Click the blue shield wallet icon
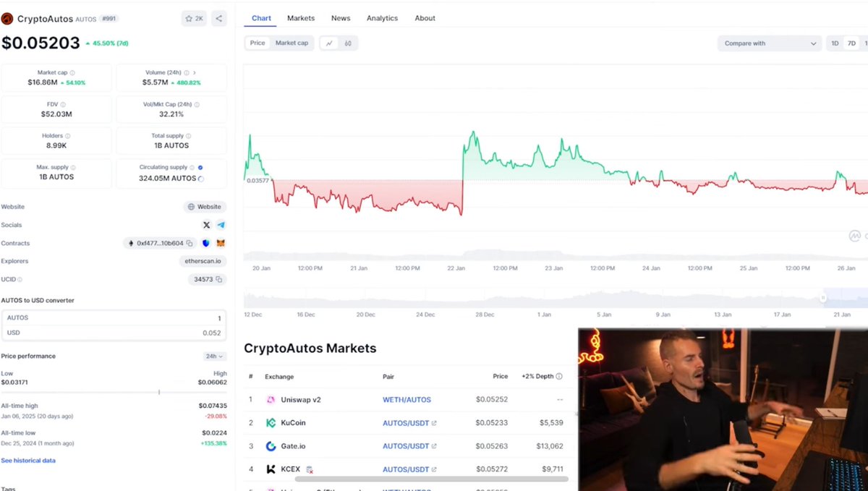 click(x=206, y=244)
